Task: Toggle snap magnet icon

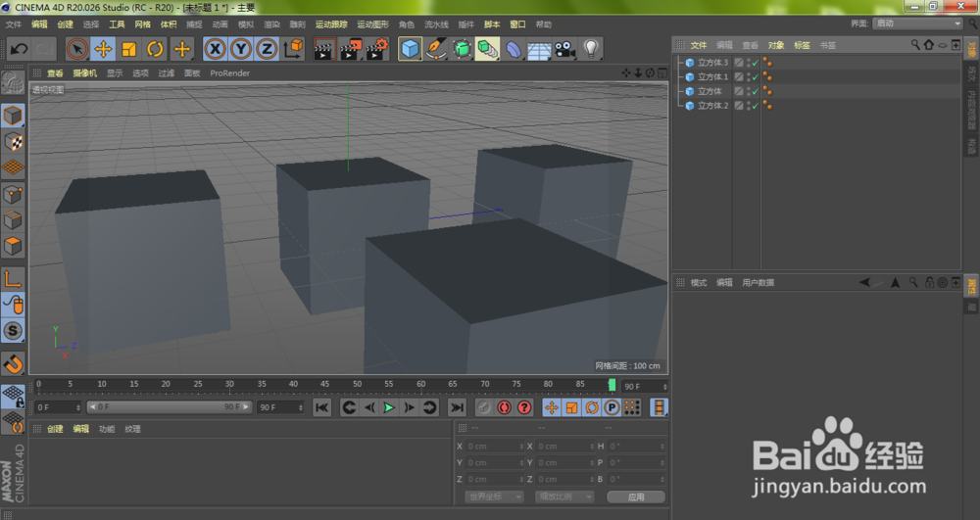Action: [13, 362]
